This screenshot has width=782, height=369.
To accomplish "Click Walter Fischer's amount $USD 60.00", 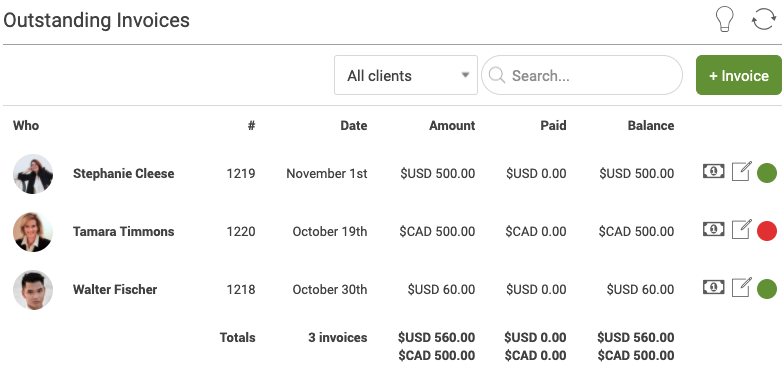I will tap(441, 289).
